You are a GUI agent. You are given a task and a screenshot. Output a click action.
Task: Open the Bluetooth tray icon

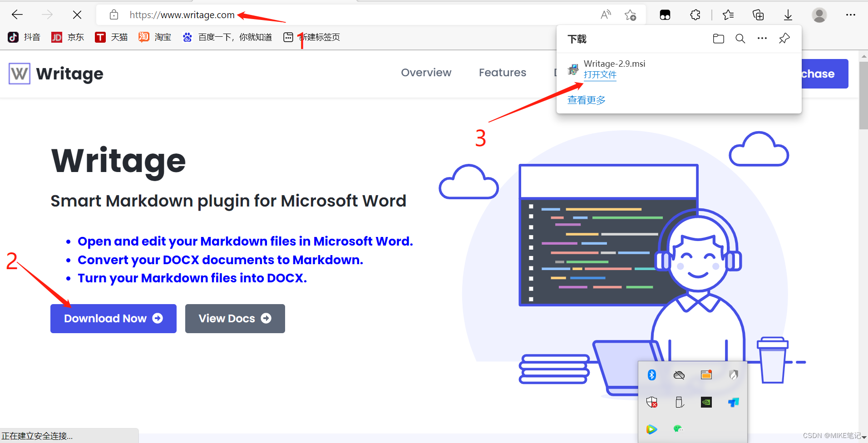(652, 375)
